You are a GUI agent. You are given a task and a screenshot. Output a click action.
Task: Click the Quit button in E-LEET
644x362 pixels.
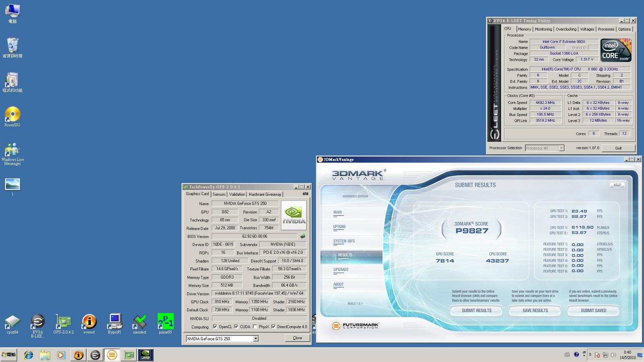[618, 148]
